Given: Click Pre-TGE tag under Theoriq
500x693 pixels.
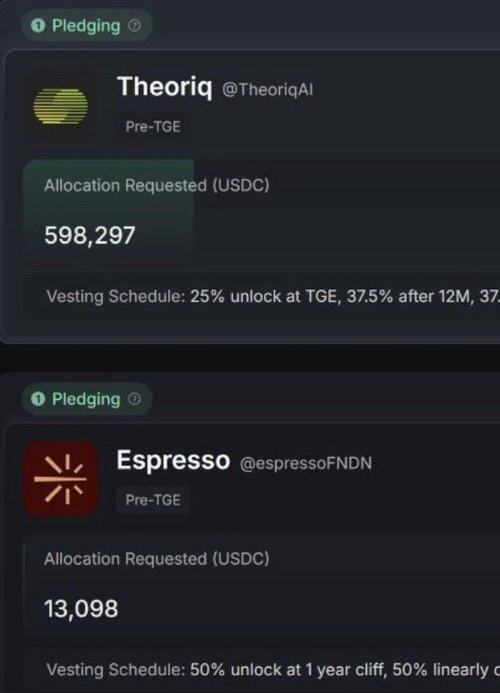Looking at the screenshot, I should (x=153, y=127).
